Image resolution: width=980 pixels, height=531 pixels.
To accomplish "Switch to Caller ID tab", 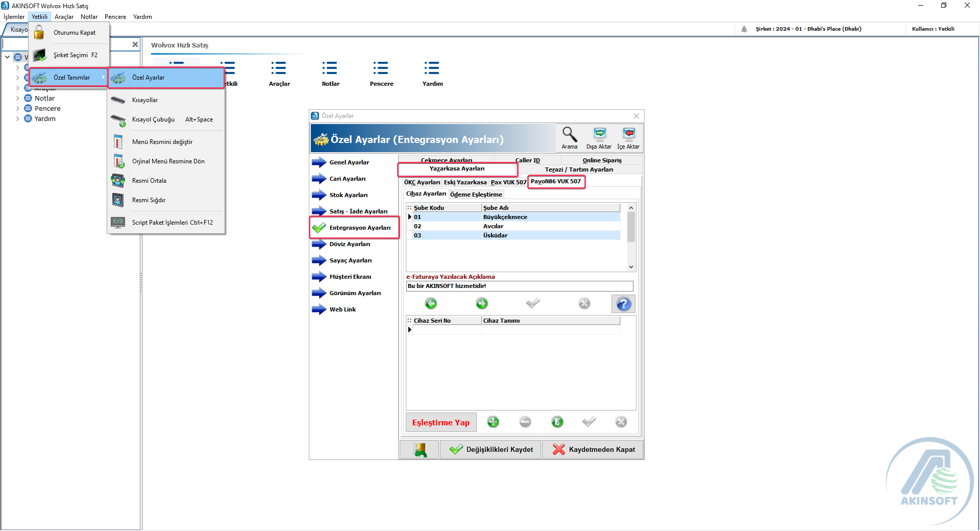I will (x=527, y=160).
